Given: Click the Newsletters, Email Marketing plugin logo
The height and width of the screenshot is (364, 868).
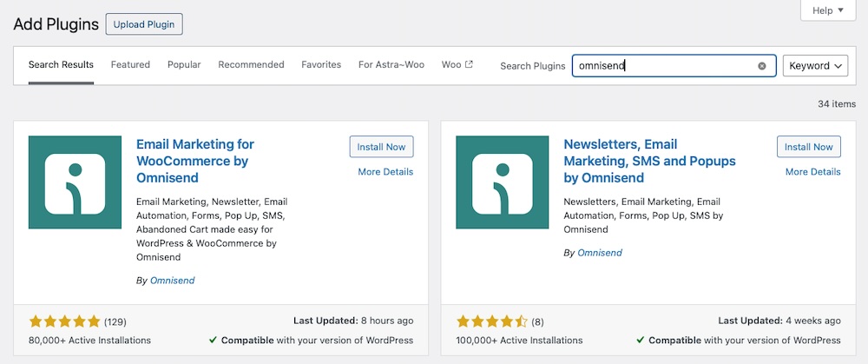Looking at the screenshot, I should click(502, 182).
